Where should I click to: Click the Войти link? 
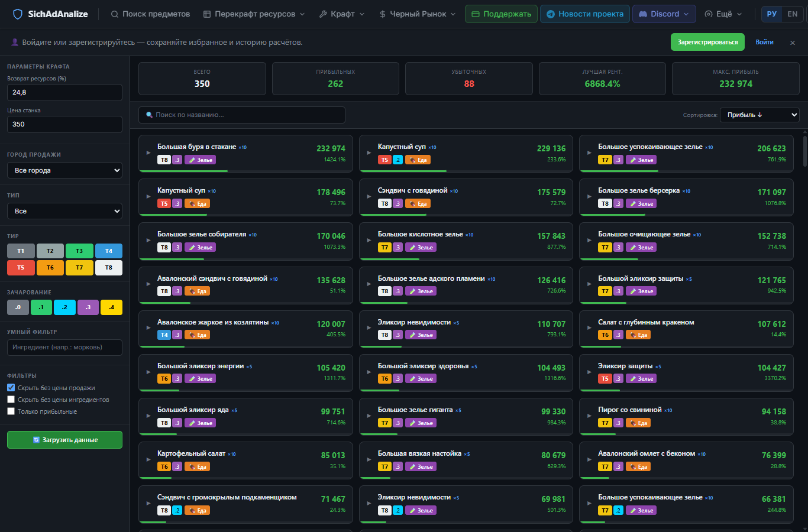coord(764,43)
